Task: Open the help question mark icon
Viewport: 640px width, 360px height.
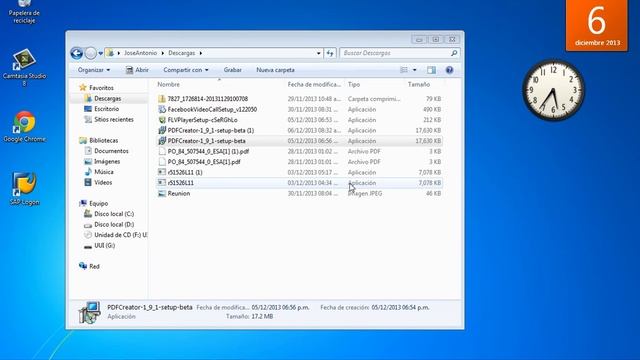Action: (449, 70)
